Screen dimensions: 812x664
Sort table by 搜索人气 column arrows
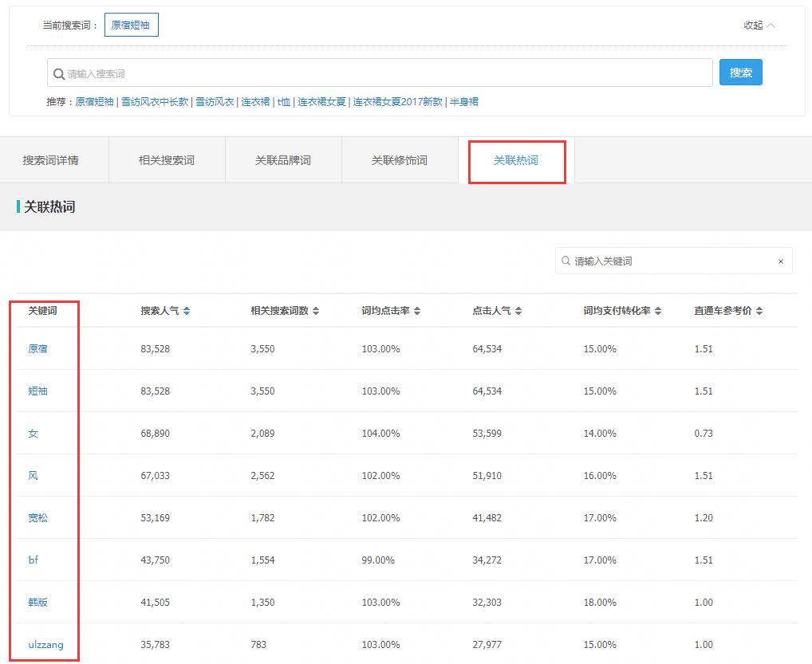coord(187,311)
